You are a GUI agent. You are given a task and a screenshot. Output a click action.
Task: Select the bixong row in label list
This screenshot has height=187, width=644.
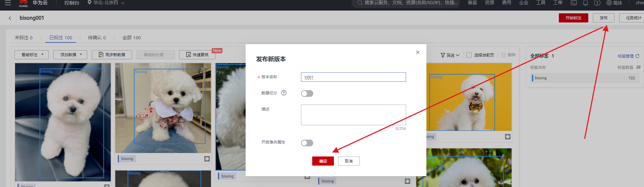[x=585, y=78]
